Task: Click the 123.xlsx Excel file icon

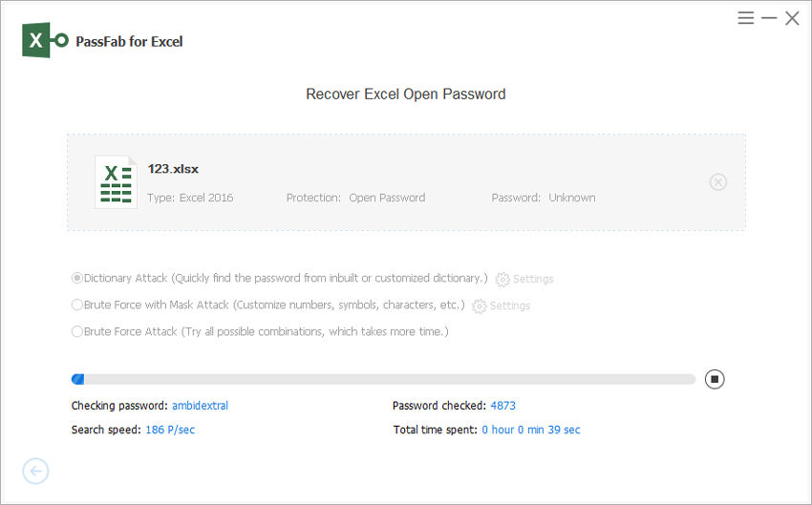Action: [116, 182]
